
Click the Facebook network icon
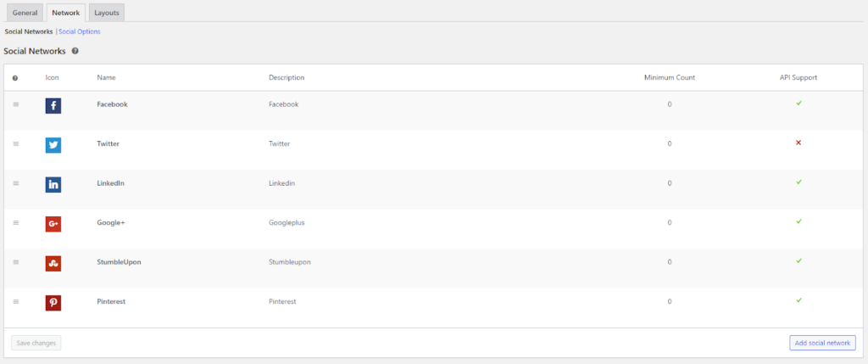53,106
